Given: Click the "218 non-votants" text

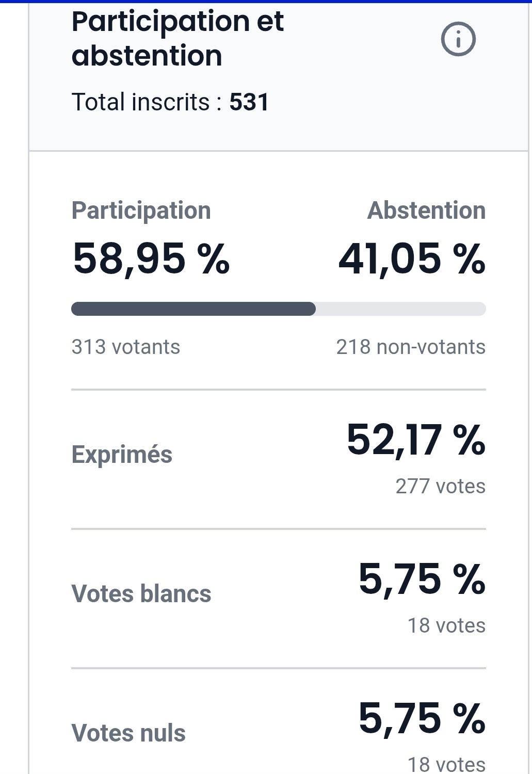Looking at the screenshot, I should [x=411, y=347].
